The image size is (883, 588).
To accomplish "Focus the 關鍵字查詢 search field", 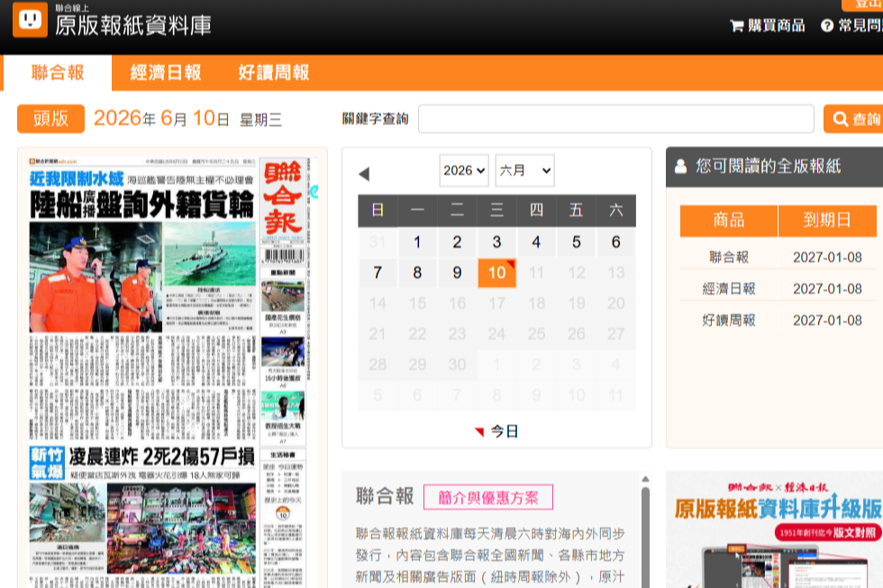I will (x=616, y=119).
